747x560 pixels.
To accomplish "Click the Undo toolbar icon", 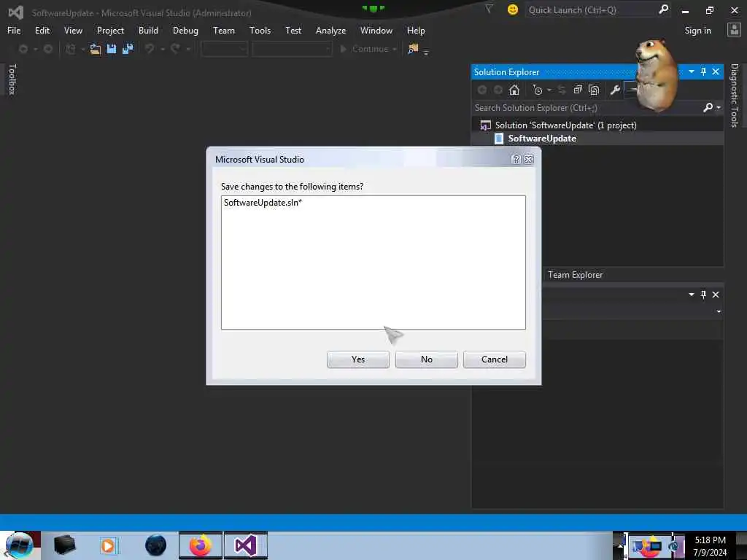I will coord(150,49).
